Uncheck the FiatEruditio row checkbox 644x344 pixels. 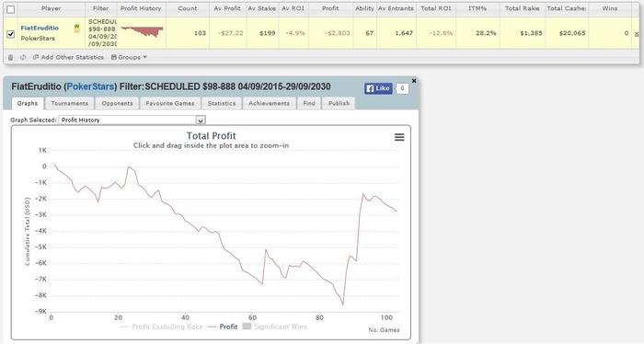click(x=11, y=34)
